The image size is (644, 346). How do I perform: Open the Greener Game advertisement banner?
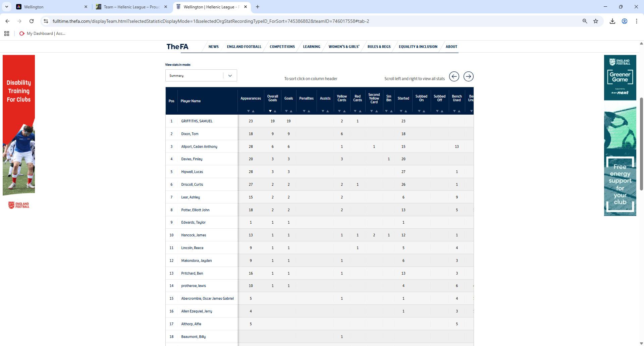click(620, 135)
